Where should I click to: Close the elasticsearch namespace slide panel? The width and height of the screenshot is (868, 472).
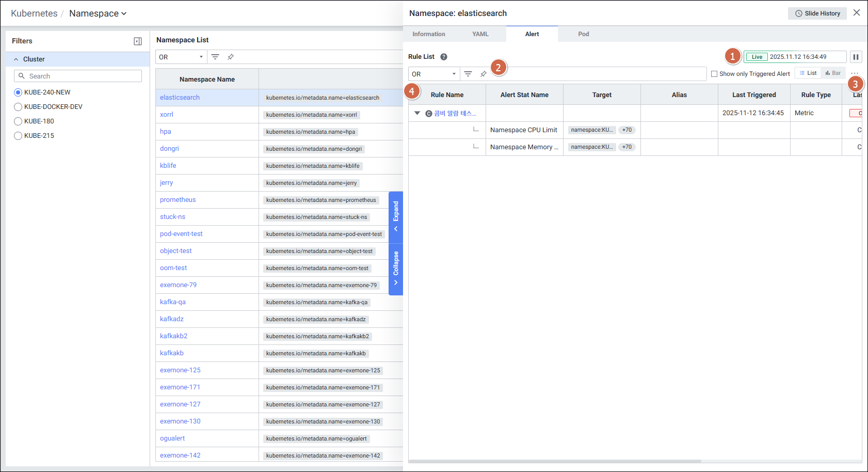click(x=857, y=13)
